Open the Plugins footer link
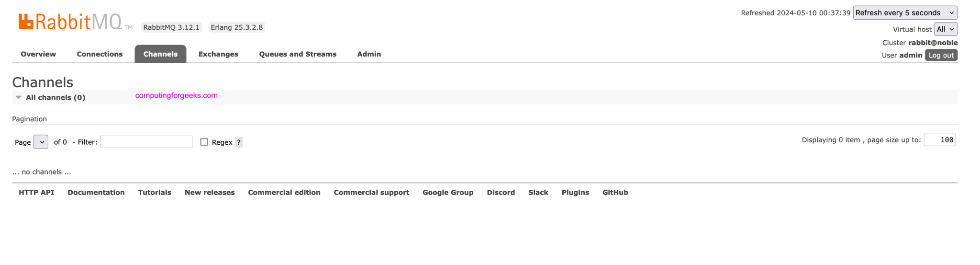The height and width of the screenshot is (265, 980). tap(575, 193)
